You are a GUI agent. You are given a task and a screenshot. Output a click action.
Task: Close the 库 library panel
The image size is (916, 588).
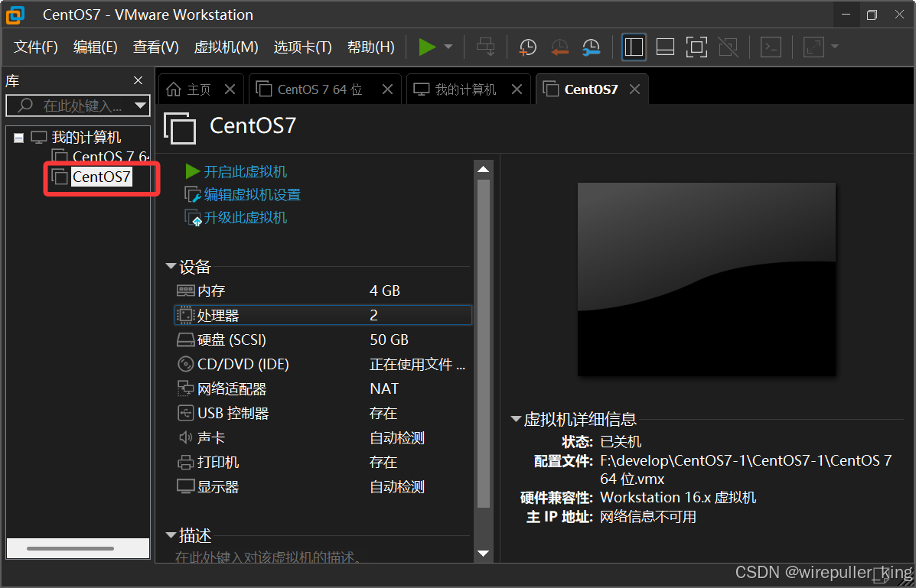(138, 80)
